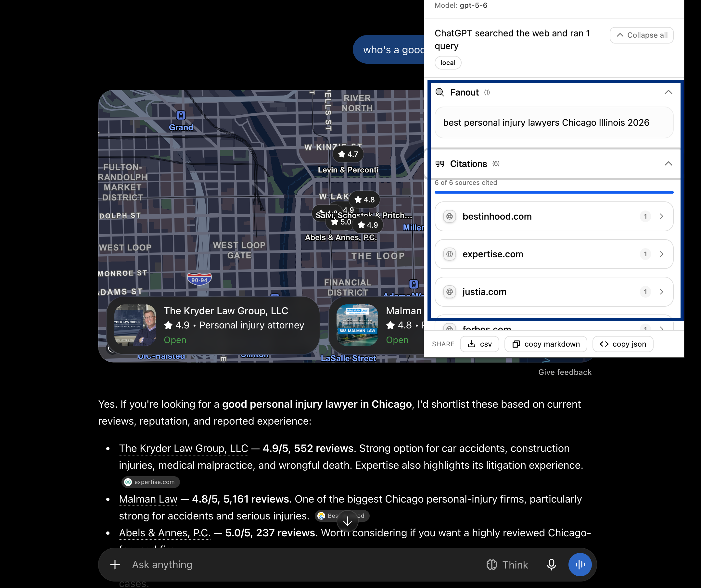
Task: Collapse the Citations section
Action: click(x=668, y=164)
